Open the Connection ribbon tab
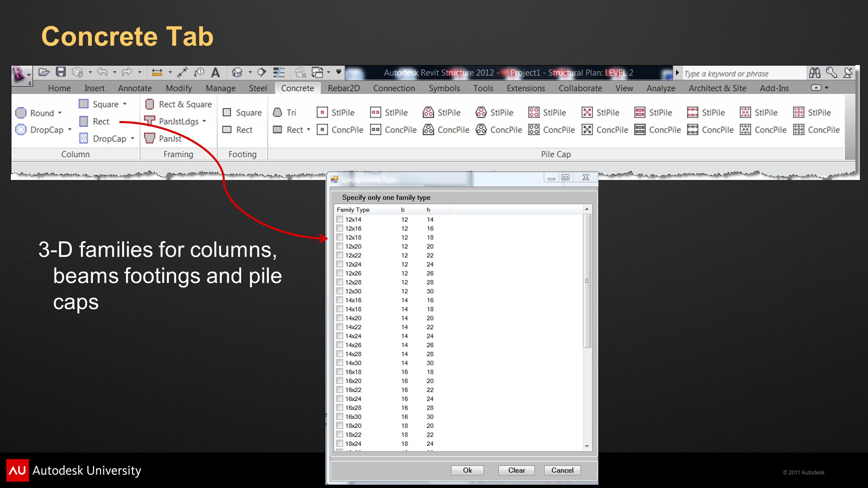This screenshot has width=868, height=488. [394, 88]
